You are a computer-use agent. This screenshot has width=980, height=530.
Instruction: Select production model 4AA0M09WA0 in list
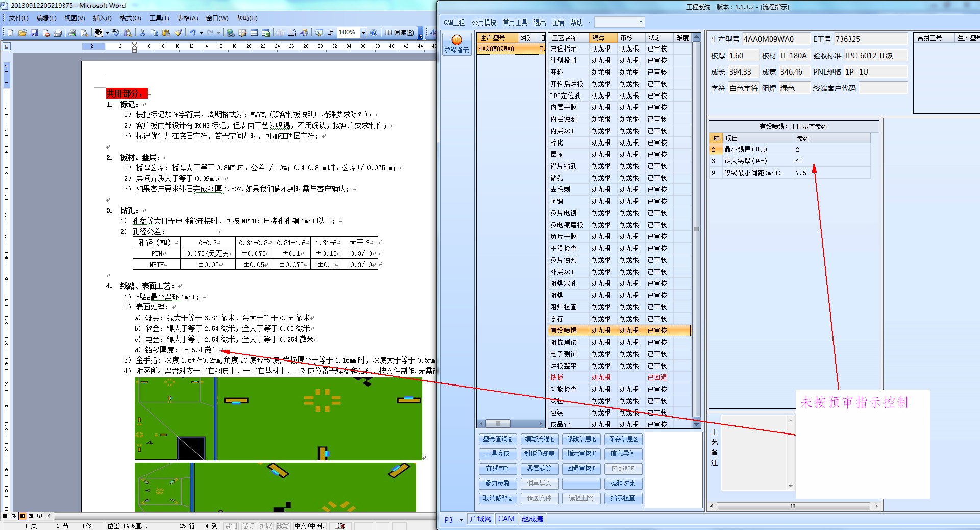pos(511,49)
